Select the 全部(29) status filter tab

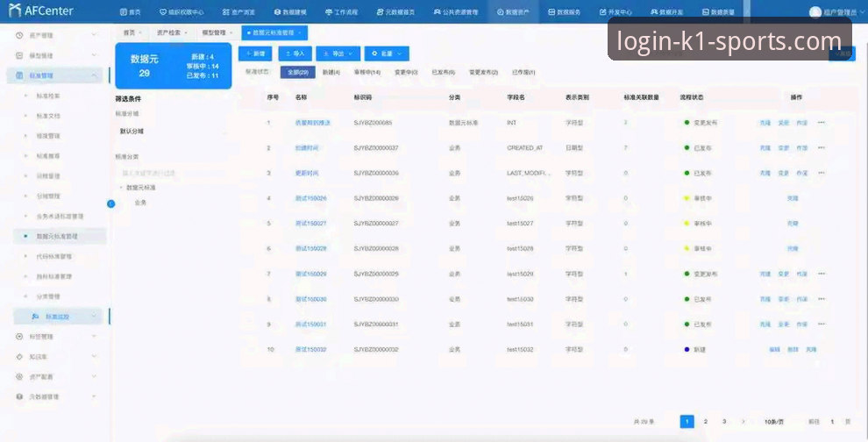click(x=298, y=72)
